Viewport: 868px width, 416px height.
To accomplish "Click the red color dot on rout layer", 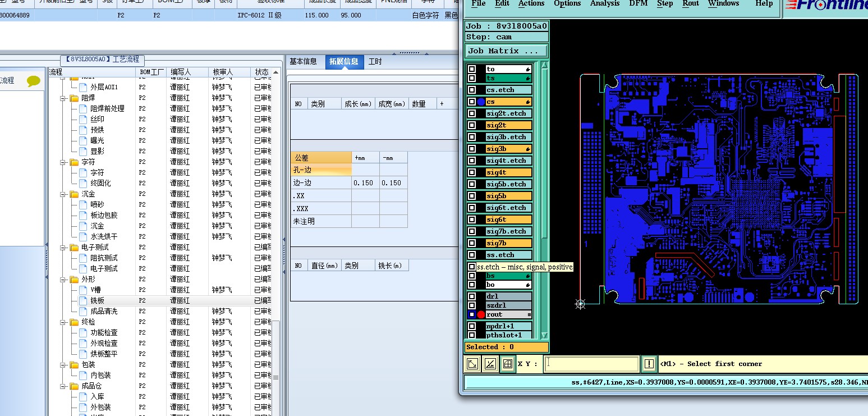I will 481,314.
